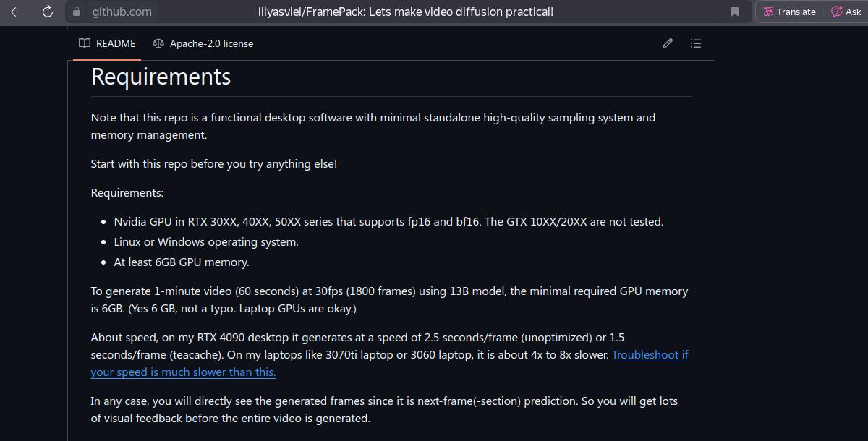
Task: Click the Translate button
Action: coord(788,12)
